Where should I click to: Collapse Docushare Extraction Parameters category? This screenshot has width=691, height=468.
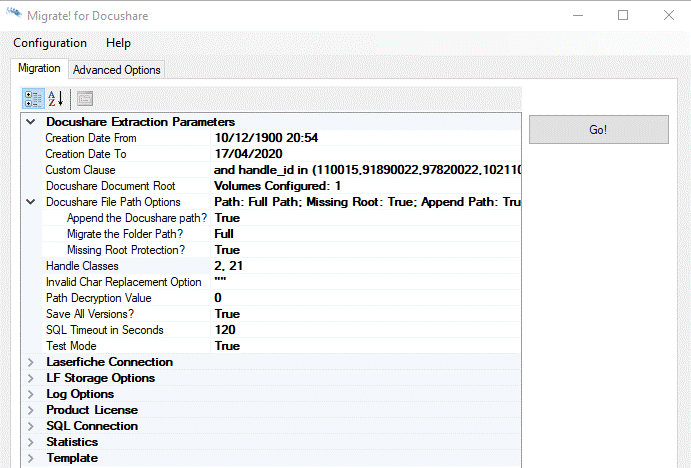pyautogui.click(x=30, y=122)
